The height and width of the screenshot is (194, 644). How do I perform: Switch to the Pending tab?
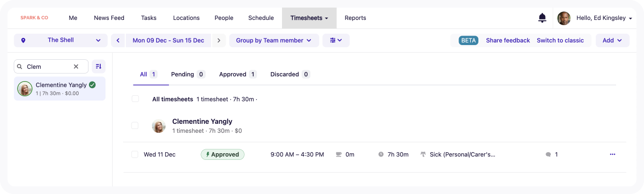188,74
